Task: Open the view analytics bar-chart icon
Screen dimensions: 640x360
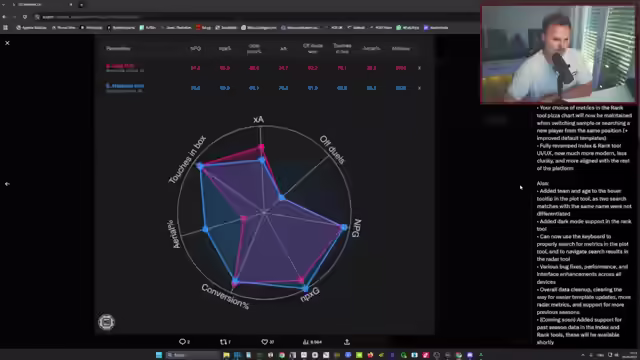Action: point(305,342)
